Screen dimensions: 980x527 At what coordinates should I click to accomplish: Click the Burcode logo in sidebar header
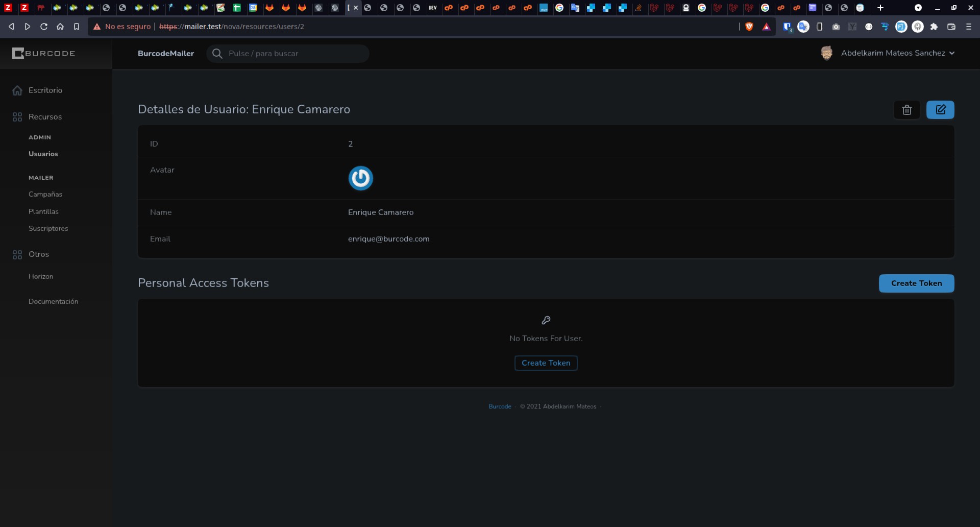[x=44, y=54]
